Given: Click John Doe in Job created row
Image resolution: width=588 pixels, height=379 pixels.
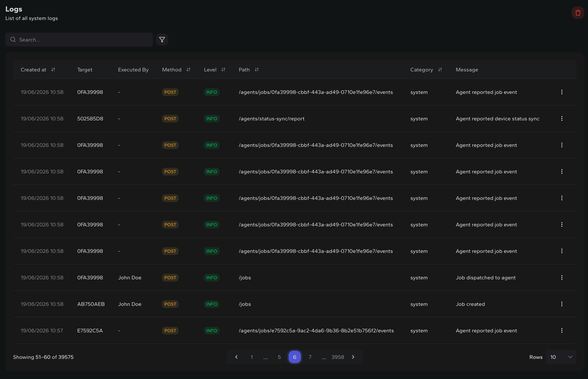Looking at the screenshot, I should coord(130,304).
